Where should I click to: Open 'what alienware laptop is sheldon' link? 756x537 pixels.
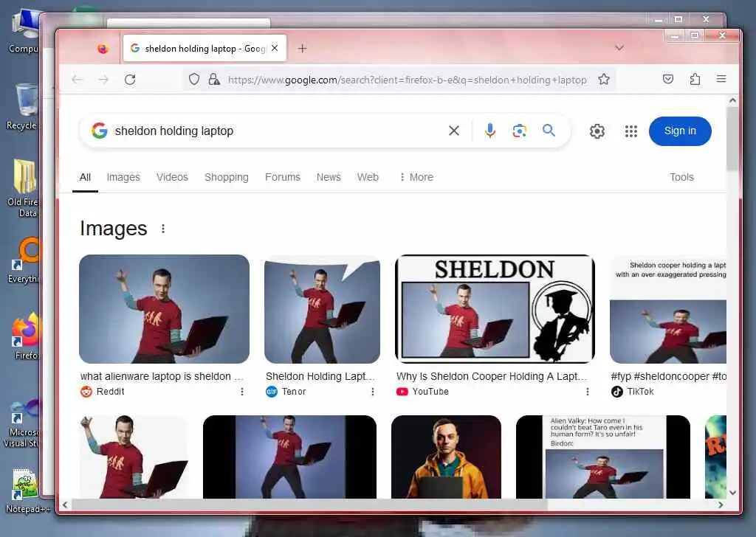[x=162, y=377]
